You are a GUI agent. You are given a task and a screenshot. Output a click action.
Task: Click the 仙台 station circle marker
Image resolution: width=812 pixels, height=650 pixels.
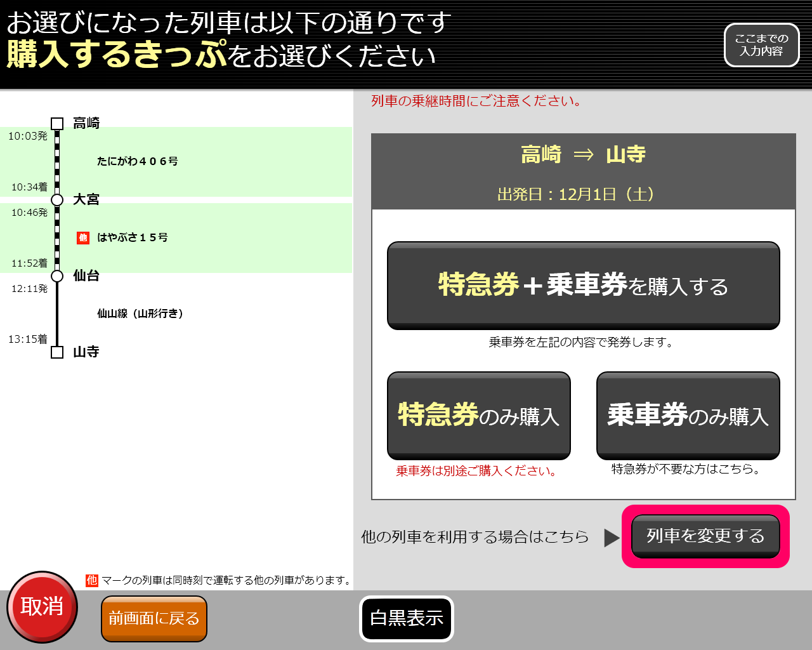[57, 276]
